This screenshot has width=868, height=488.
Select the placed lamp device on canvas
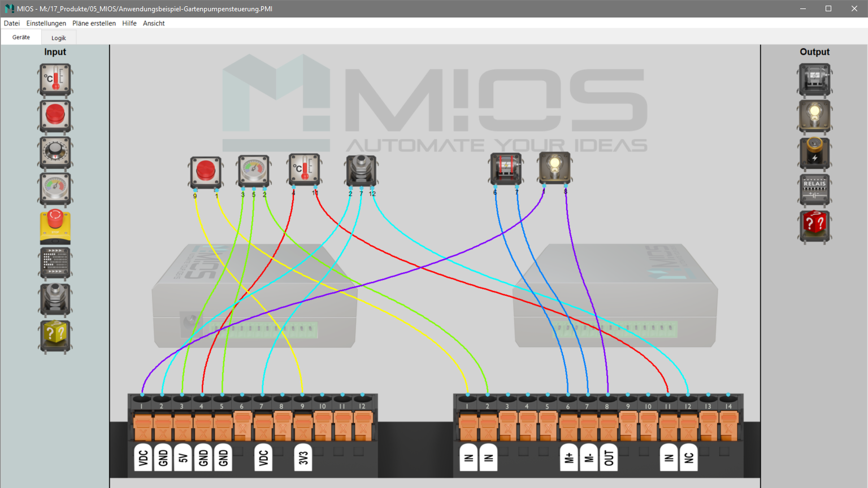554,168
